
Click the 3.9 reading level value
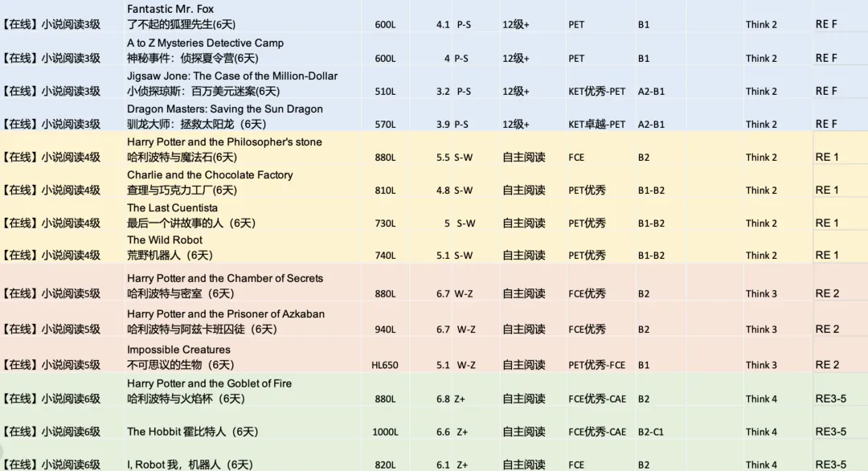coord(443,125)
